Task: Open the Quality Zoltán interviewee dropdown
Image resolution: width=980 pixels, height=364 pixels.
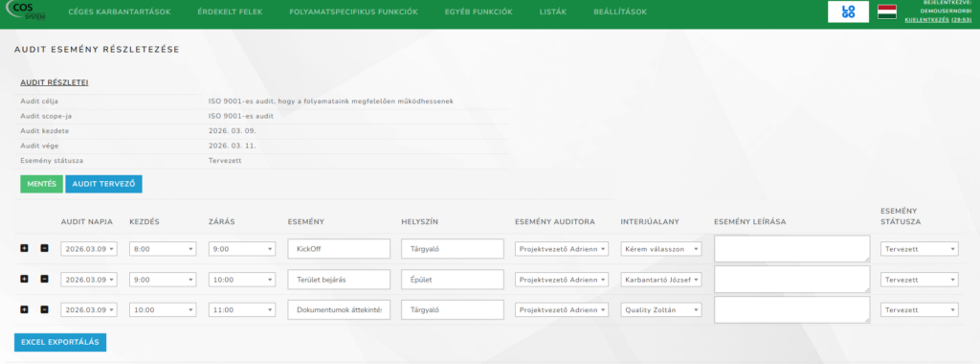Action: [x=661, y=310]
